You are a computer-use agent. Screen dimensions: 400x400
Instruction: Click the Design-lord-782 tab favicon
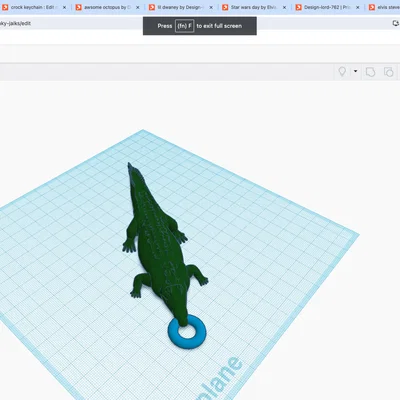tap(299, 7)
